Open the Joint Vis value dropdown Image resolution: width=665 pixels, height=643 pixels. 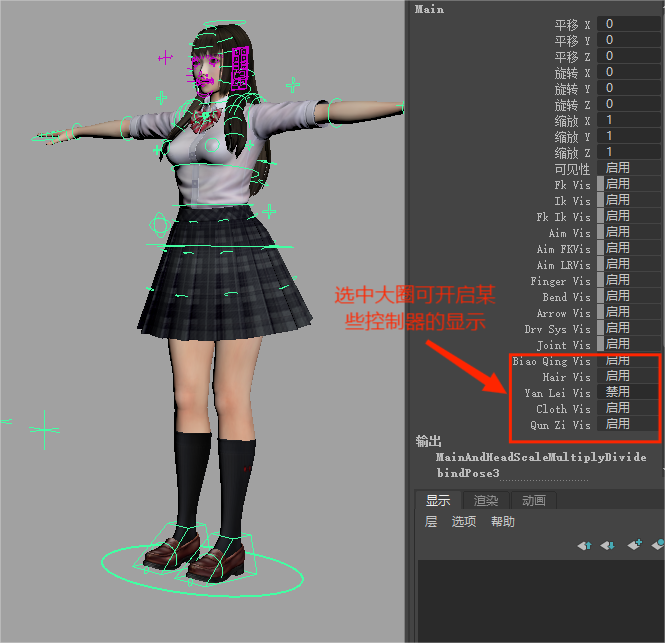(x=630, y=344)
